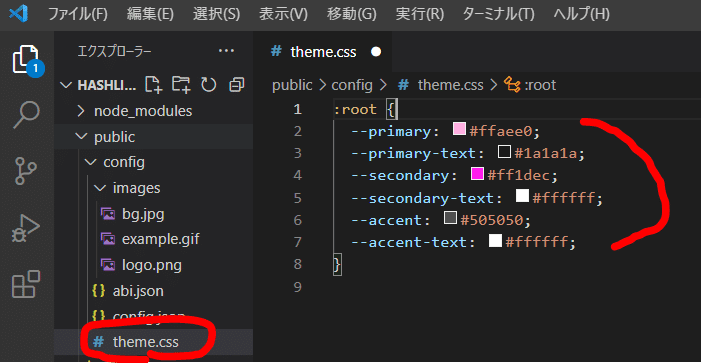
Task: Click the VS Code logo icon
Action: pos(18,15)
